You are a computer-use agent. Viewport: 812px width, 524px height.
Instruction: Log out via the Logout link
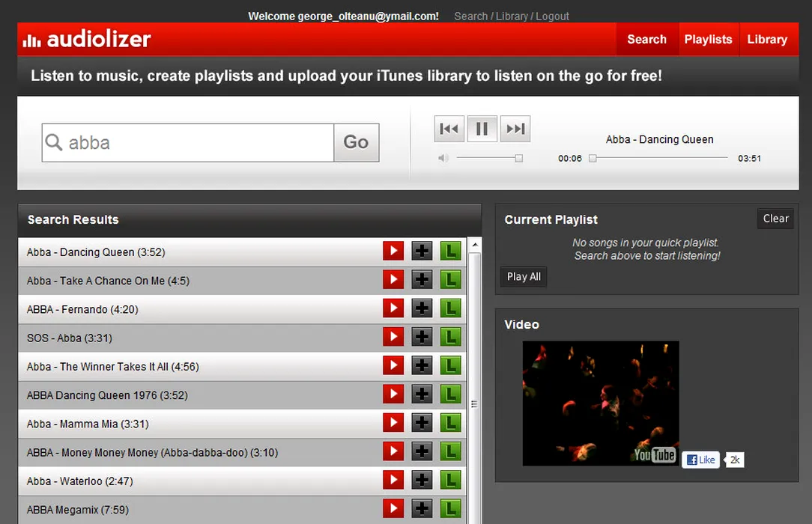click(552, 16)
